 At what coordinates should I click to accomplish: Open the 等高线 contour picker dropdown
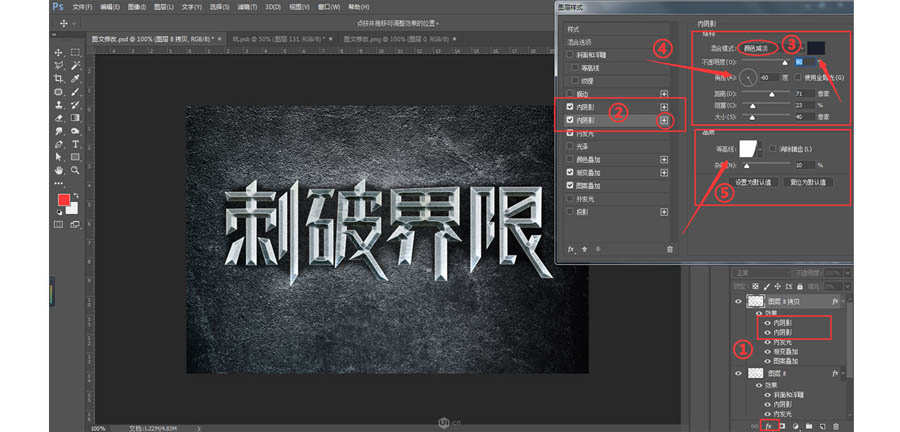click(x=761, y=148)
